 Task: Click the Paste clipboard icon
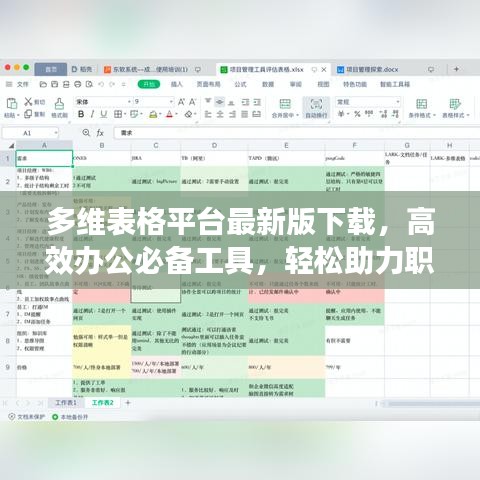12,104
